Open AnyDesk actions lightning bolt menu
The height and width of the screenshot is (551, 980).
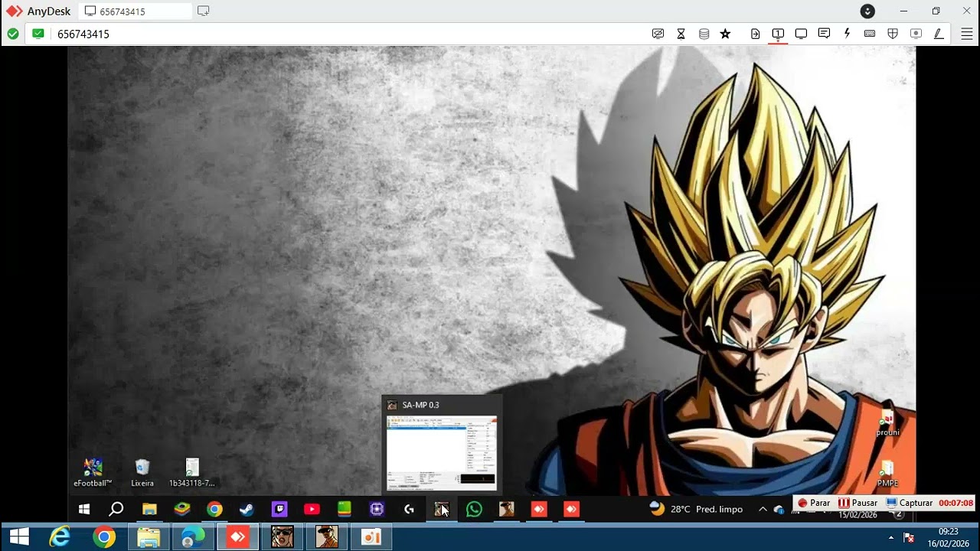(847, 34)
